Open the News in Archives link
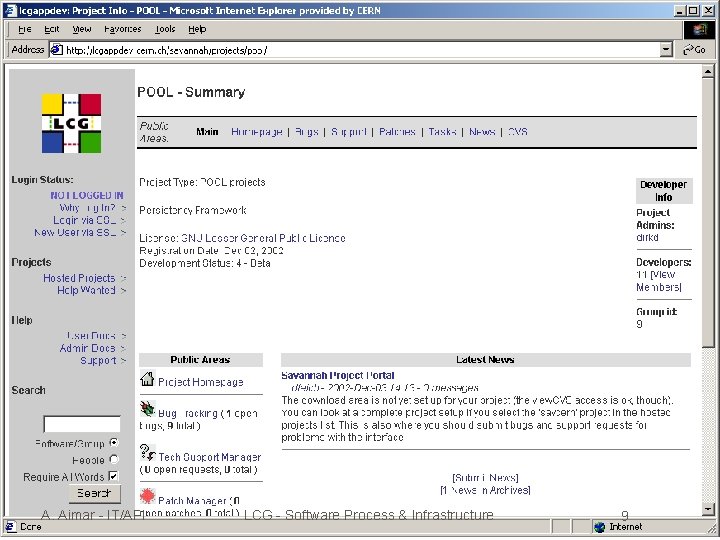Image resolution: width=720 pixels, height=540 pixels. [485, 490]
